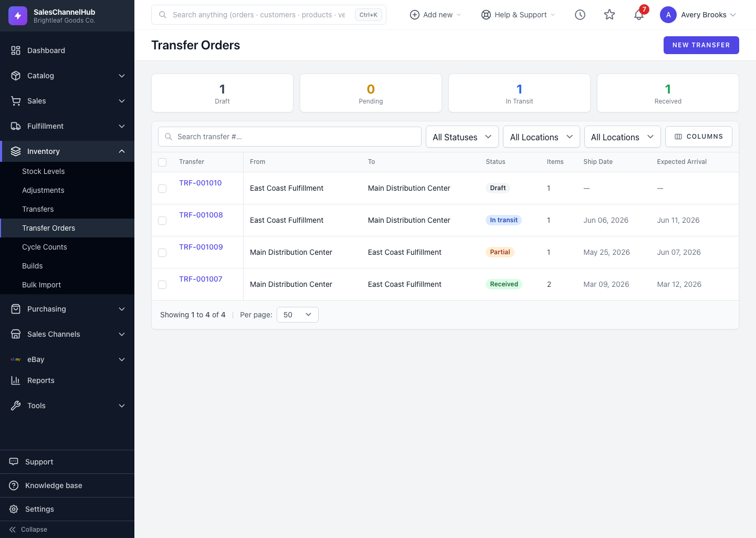Click the NEW TRANSFER button
756x538 pixels.
[x=701, y=45]
